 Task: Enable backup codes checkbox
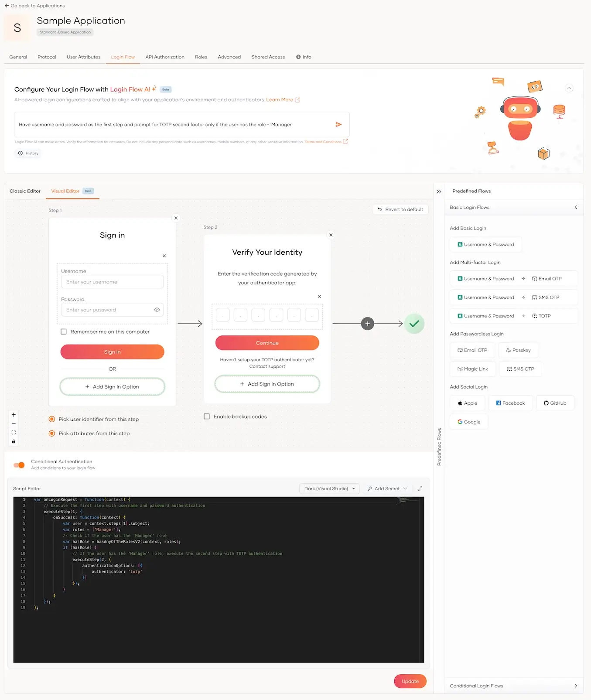[x=207, y=417]
